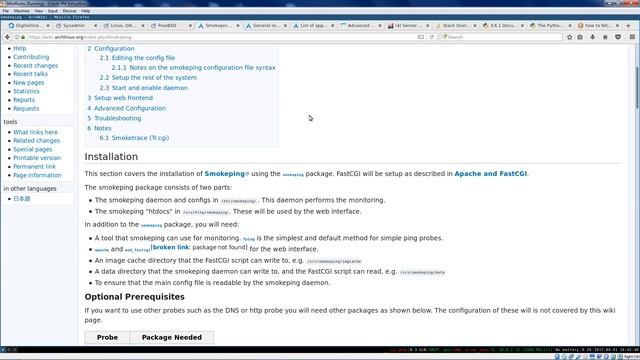Viewport: 640px width, 360px height.
Task: Jump to 2.1 Editing the config file
Action: click(x=137, y=58)
